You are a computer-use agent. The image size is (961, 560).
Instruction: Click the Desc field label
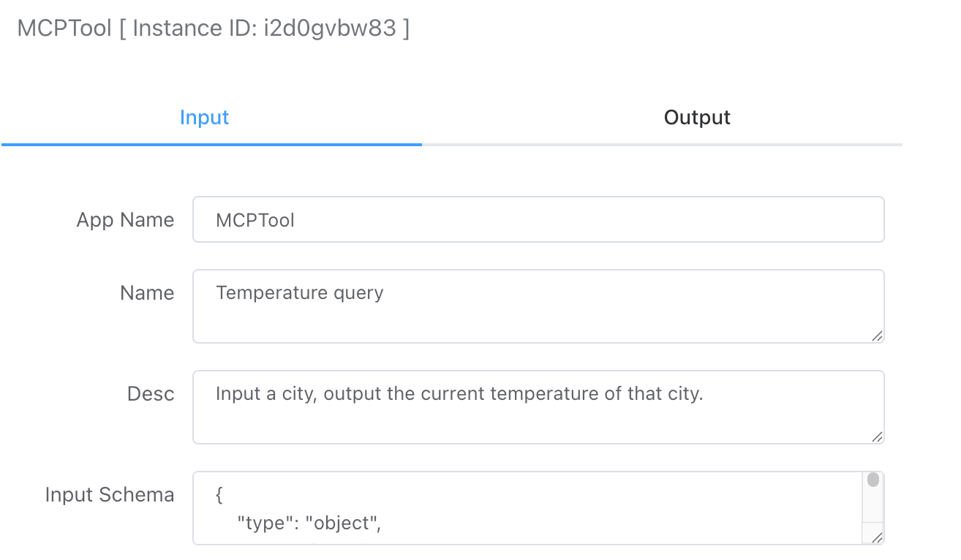click(151, 394)
